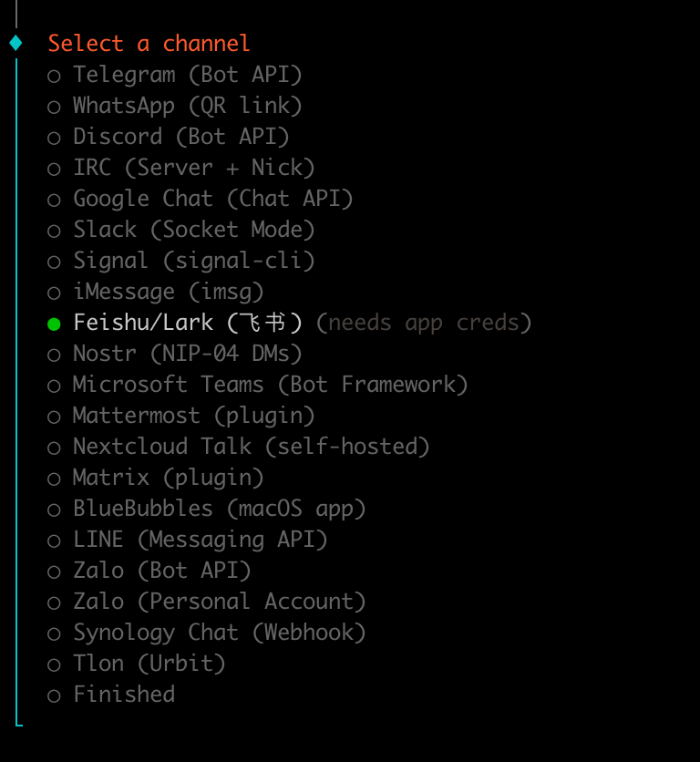Choose Slack (Socket Mode) radio option

(54, 231)
